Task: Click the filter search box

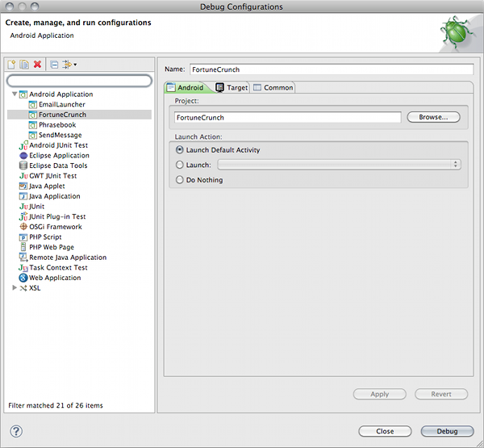Action: [79, 81]
